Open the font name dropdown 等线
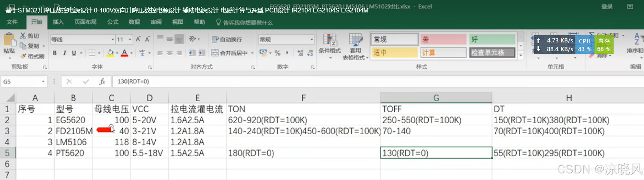Screen dimensions: 644x180 pos(113,39)
